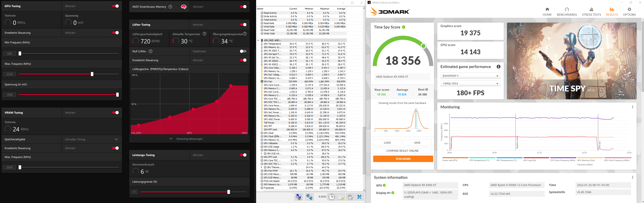Open the Battlefield V game dropdown
The width and height of the screenshot is (644, 203).
[470, 76]
